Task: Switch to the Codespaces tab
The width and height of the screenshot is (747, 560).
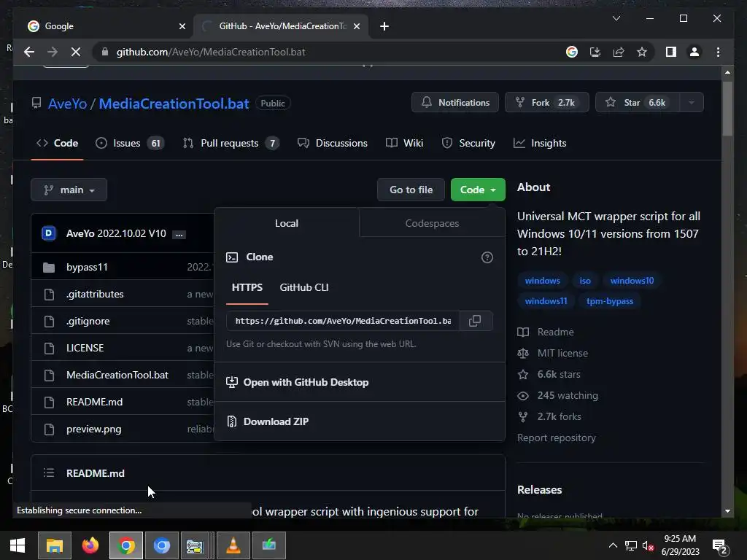Action: coord(432,223)
